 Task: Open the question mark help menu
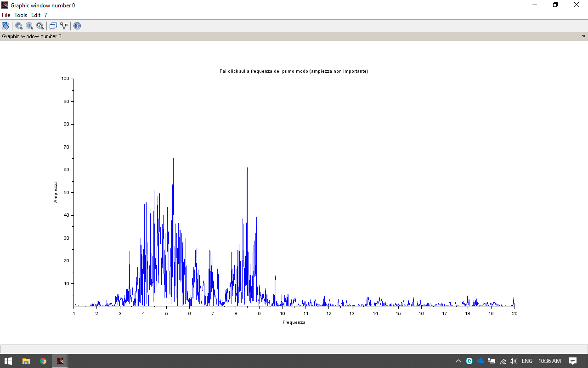(x=45, y=15)
